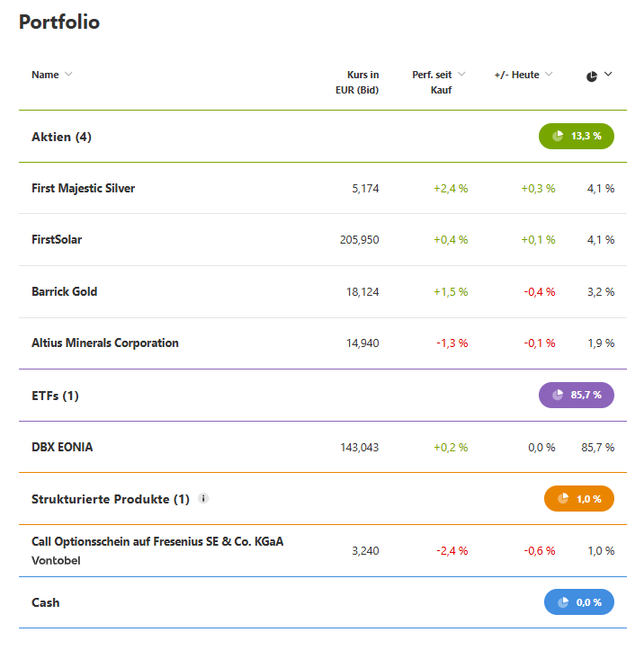Open Call Optionsschein auf Fresenius product

[x=157, y=541]
